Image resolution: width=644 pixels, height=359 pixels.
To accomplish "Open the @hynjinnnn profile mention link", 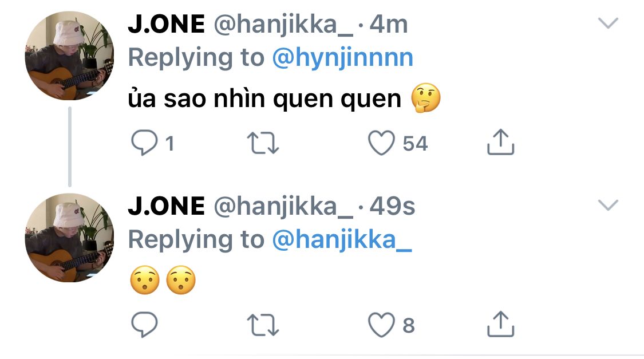I will click(342, 58).
